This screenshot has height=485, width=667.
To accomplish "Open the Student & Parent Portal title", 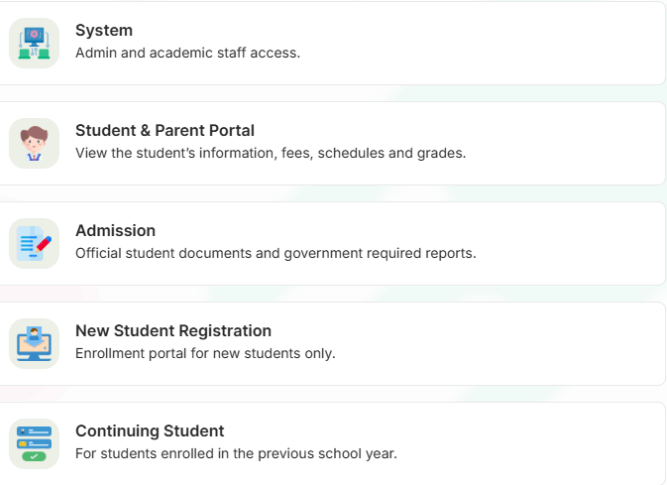I will [165, 131].
